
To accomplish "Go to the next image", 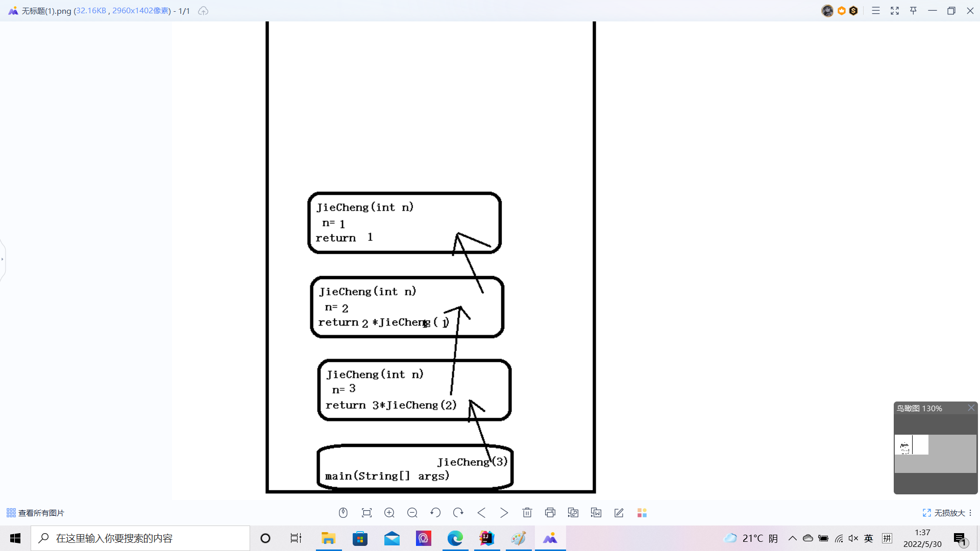I will click(504, 513).
